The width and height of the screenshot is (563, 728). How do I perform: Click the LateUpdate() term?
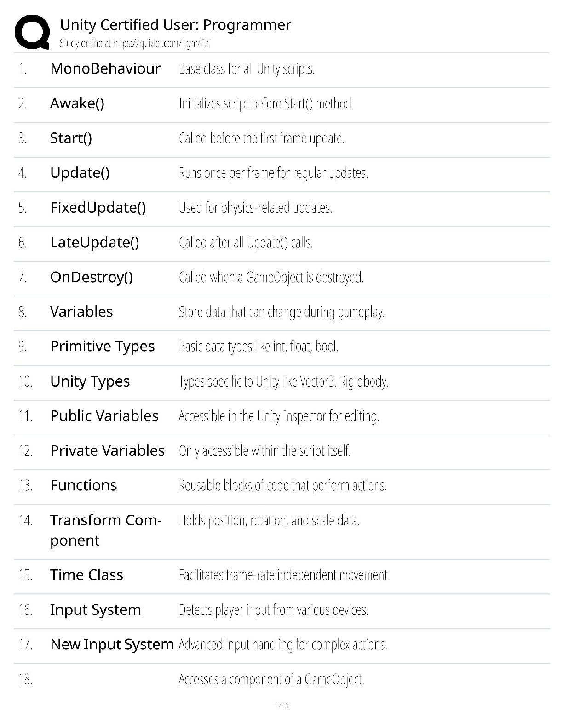click(94, 243)
